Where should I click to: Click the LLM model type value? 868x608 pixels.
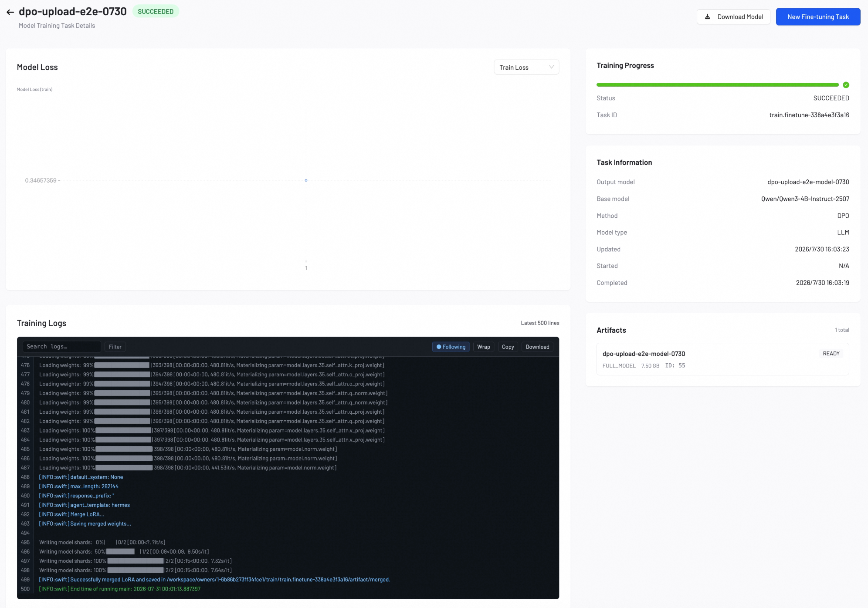pos(843,233)
